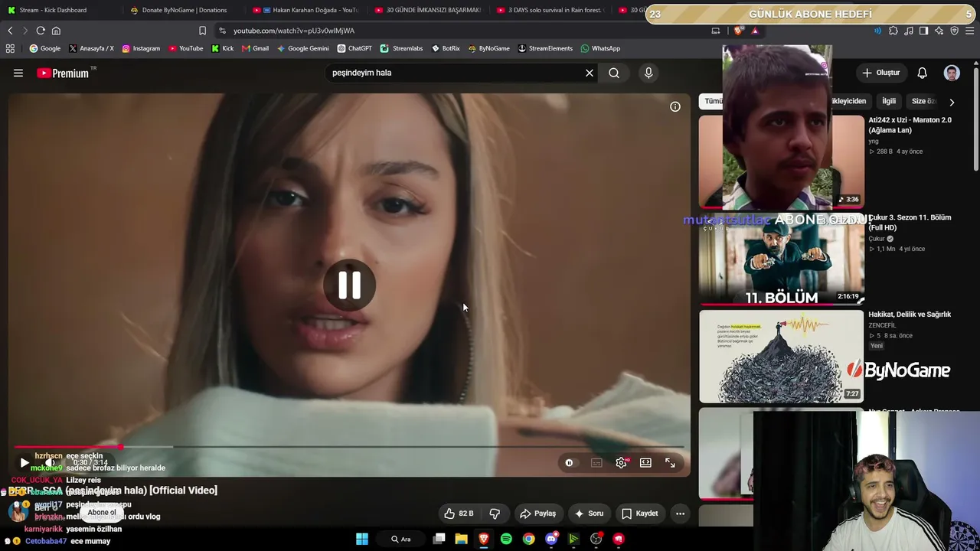Open Çukur 3. Sezon 11. Bölüm thumbnail
This screenshot has width=980, height=551.
(781, 259)
